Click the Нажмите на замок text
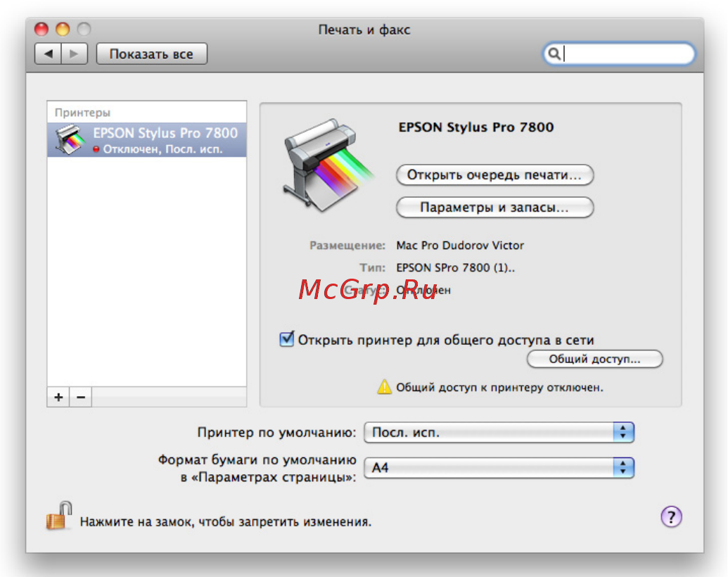 226,521
